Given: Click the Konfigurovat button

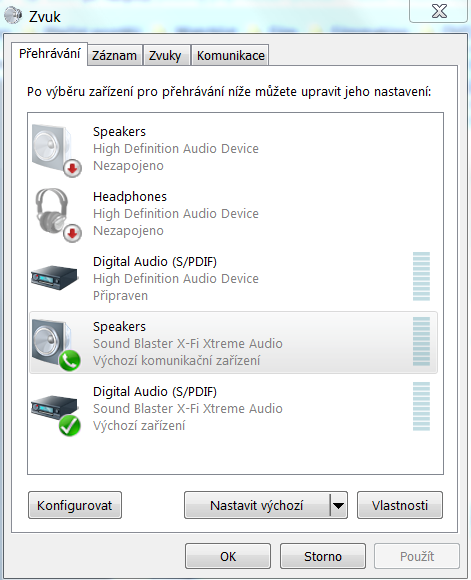Looking at the screenshot, I should (x=75, y=505).
